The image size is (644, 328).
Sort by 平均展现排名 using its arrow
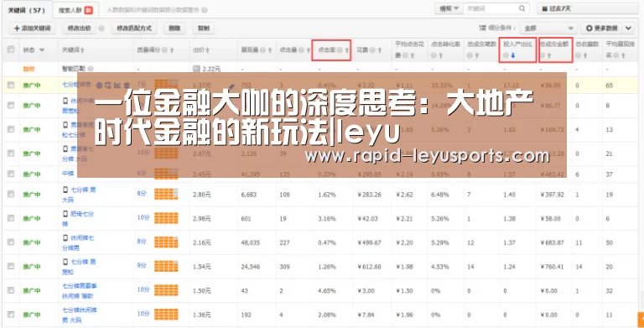(623, 55)
